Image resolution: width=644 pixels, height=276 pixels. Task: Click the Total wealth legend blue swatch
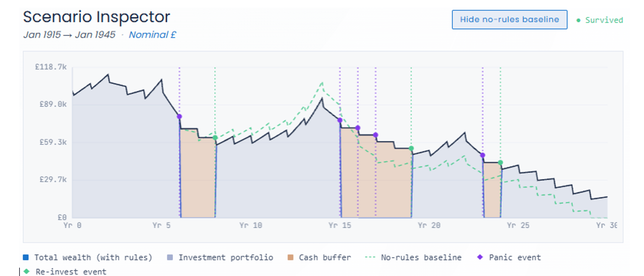click(x=26, y=257)
